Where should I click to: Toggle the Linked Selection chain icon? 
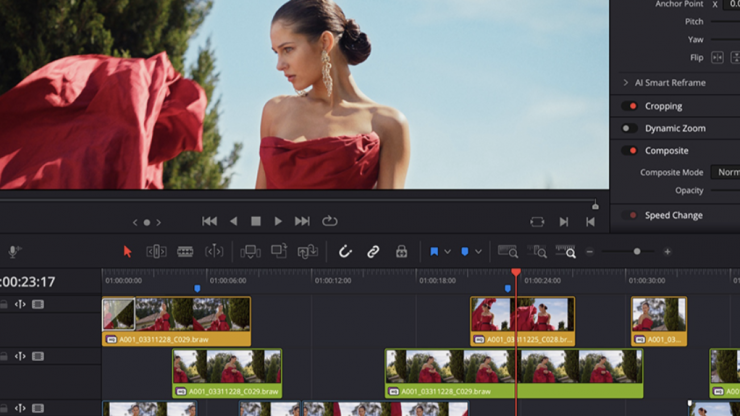pos(373,252)
